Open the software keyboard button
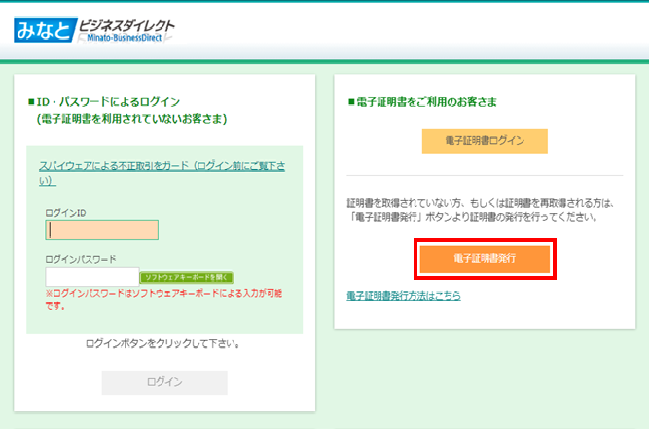 click(x=187, y=277)
